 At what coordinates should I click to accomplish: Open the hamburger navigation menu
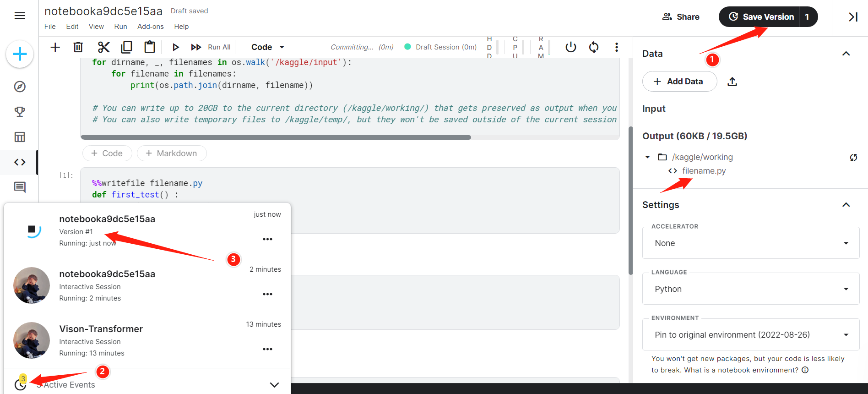(x=20, y=16)
